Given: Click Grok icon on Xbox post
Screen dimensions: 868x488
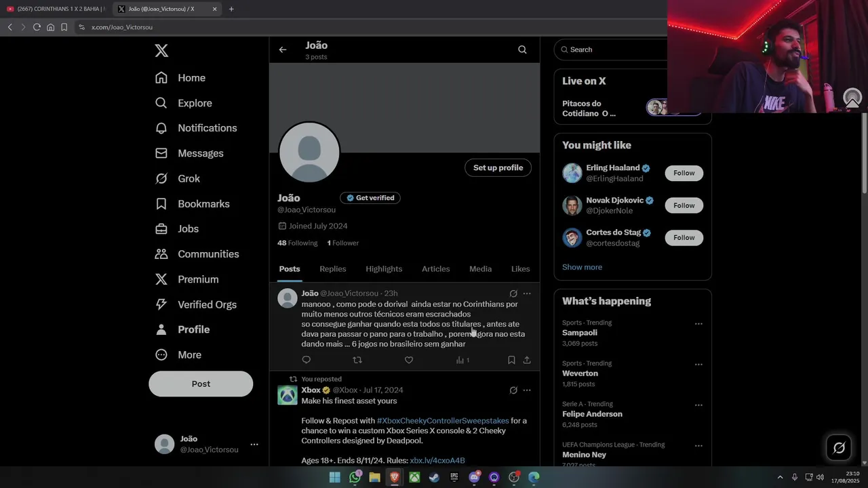Looking at the screenshot, I should coord(513,390).
